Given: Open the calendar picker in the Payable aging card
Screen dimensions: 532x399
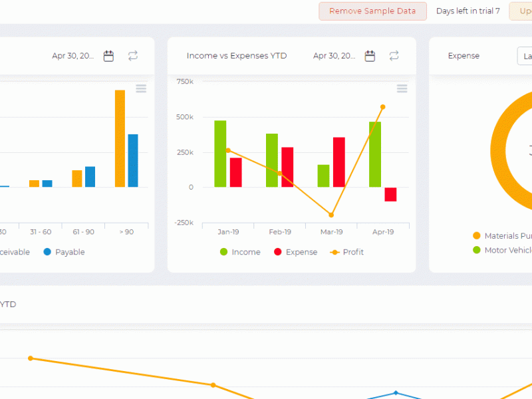Looking at the screenshot, I should tap(108, 56).
